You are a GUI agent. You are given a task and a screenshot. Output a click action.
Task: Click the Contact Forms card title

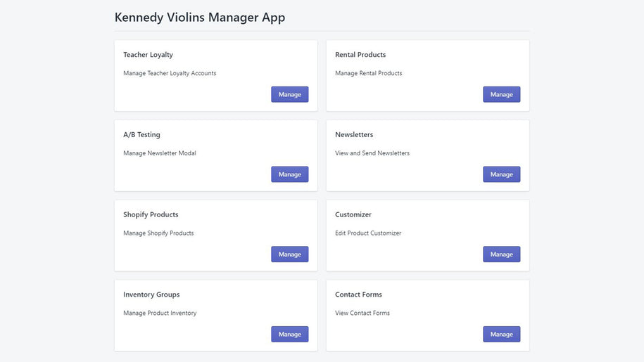[x=358, y=295]
